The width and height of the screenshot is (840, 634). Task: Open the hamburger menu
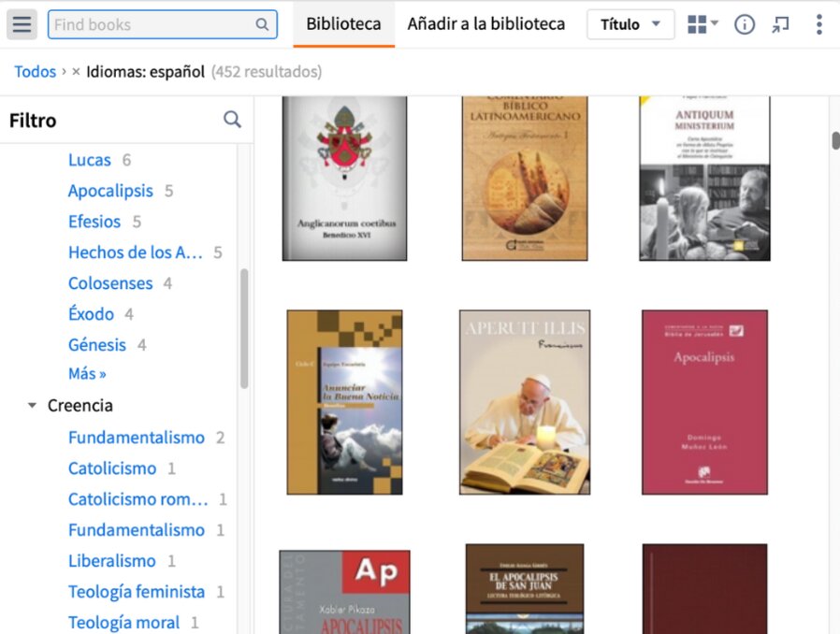point(22,24)
